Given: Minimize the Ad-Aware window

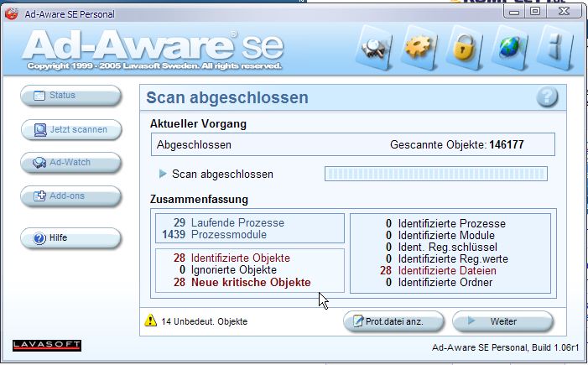Looking at the screenshot, I should click(514, 12).
